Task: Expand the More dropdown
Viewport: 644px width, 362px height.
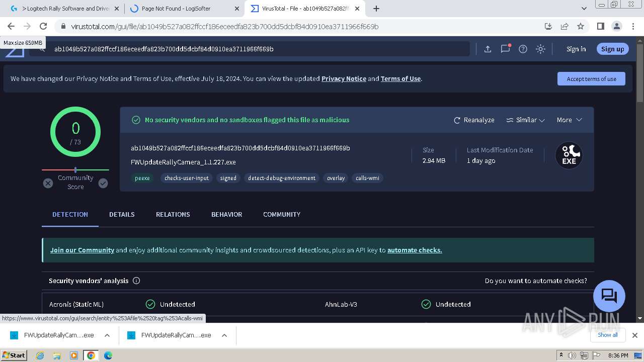Action: 569,120
